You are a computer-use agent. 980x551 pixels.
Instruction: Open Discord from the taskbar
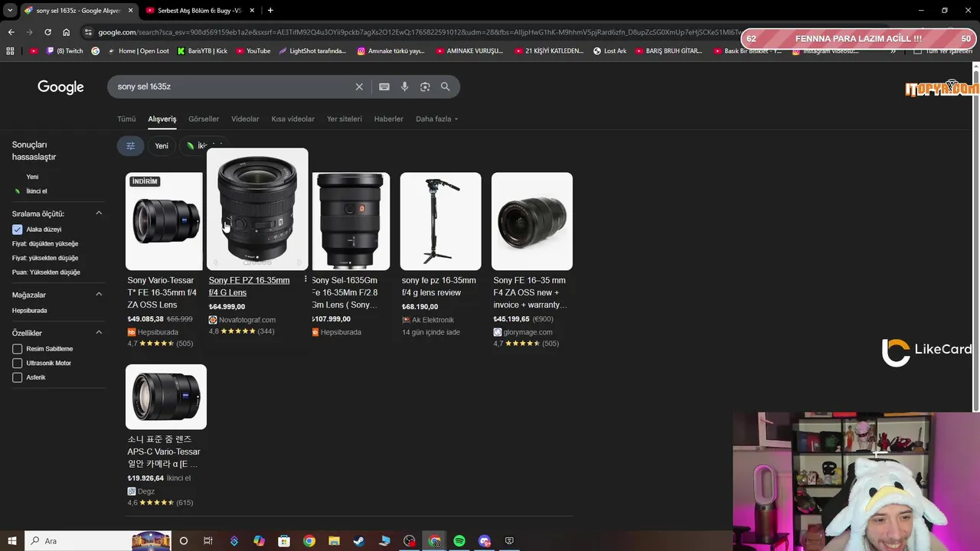coord(484,541)
